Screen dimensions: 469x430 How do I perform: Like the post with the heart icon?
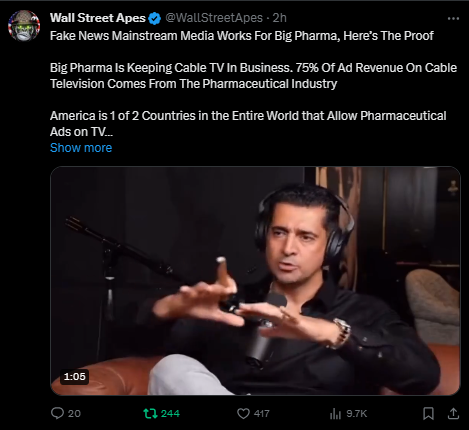point(243,414)
